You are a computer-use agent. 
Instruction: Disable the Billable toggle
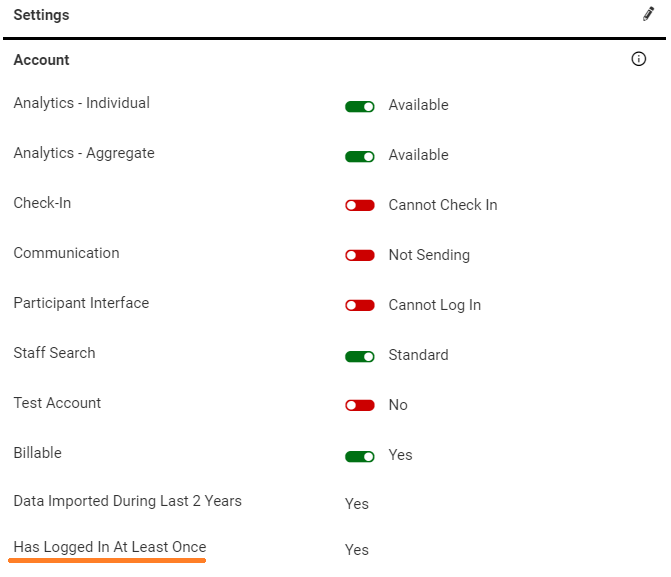(360, 456)
